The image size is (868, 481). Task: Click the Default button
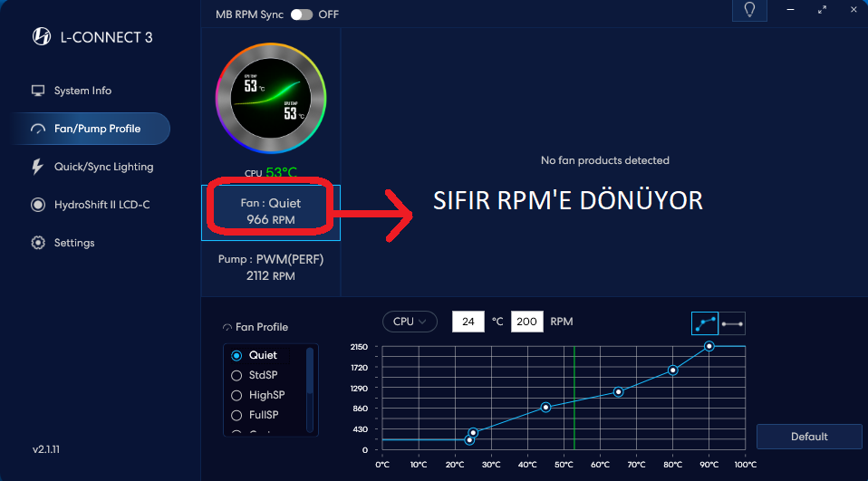point(809,437)
